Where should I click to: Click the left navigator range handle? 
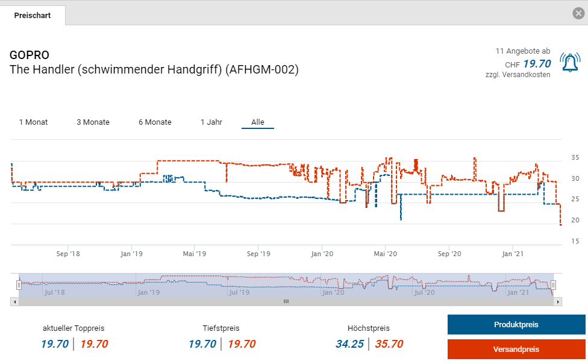point(19,285)
